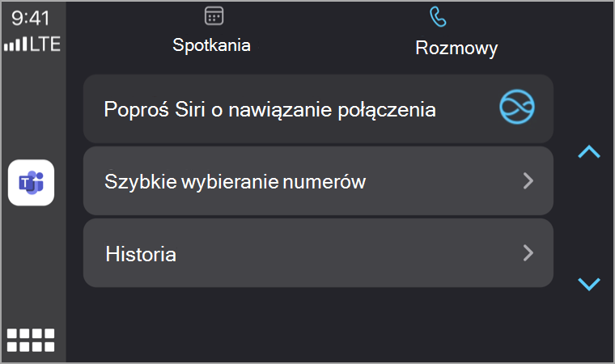Move list down with the blue down arrow
The image size is (615, 364).
(x=589, y=284)
